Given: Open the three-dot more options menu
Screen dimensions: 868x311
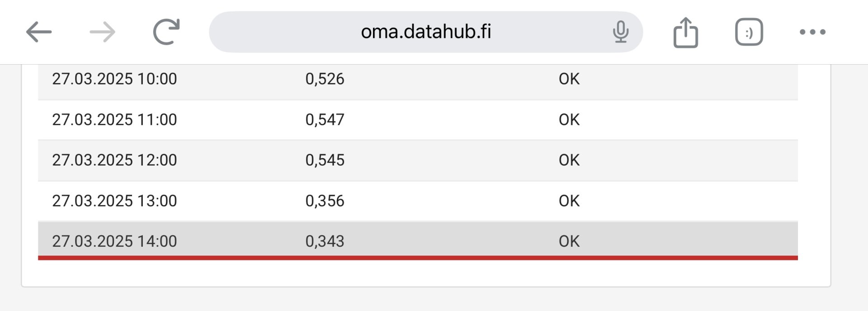Looking at the screenshot, I should point(812,32).
